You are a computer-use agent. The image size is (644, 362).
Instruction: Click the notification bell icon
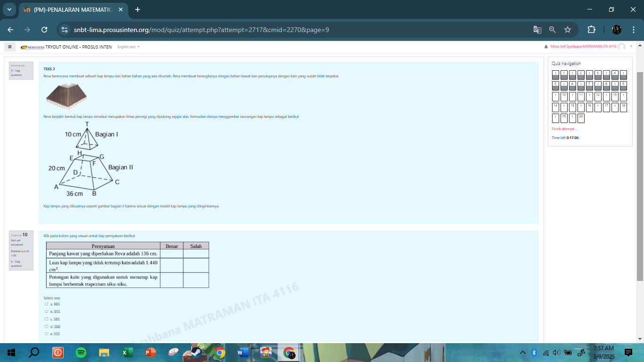546,47
